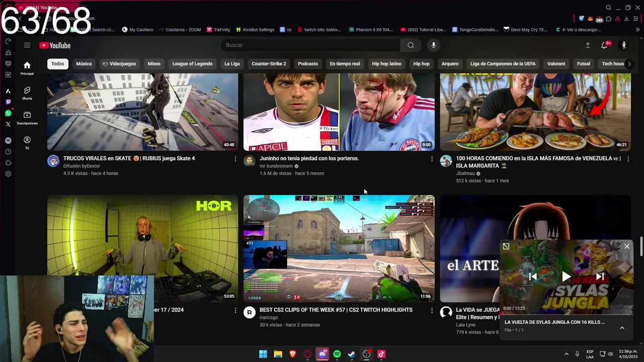Open JDalmau channel link
This screenshot has height=362, width=644.
[x=465, y=173]
